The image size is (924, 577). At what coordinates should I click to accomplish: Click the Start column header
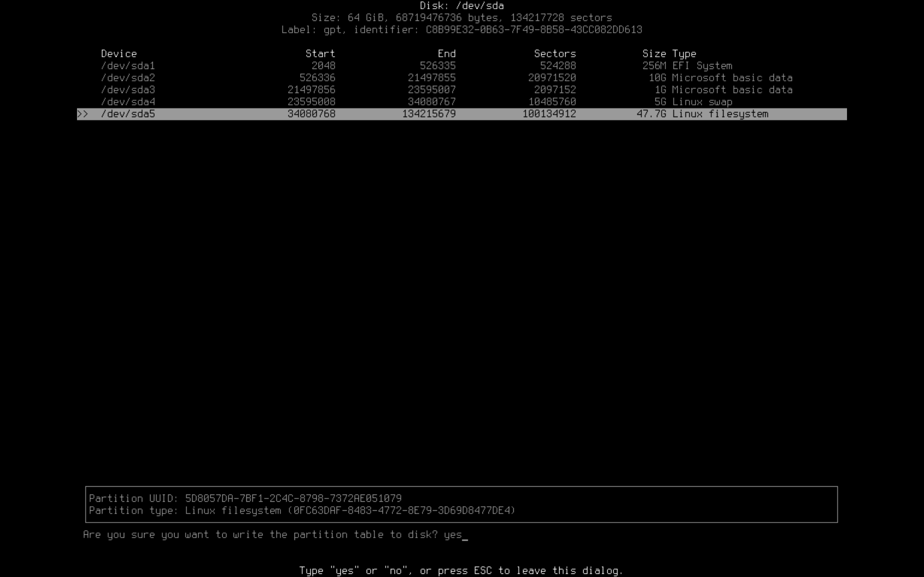(320, 54)
